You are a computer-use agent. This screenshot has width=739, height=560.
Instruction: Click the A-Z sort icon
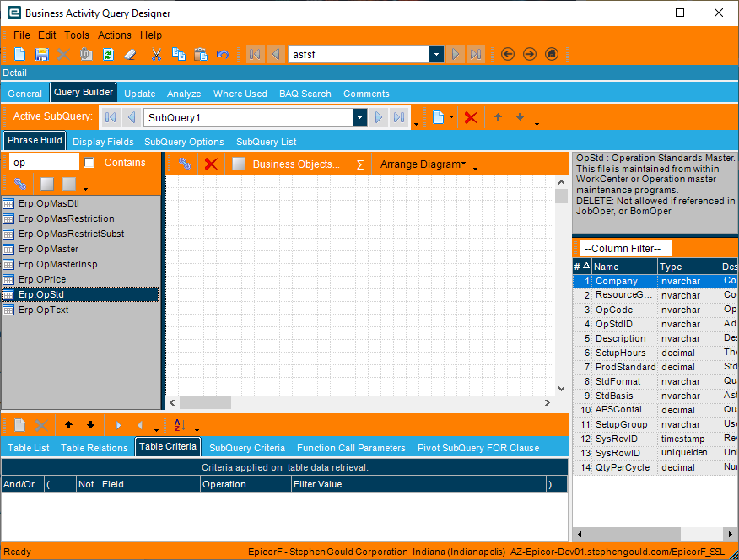(x=180, y=425)
